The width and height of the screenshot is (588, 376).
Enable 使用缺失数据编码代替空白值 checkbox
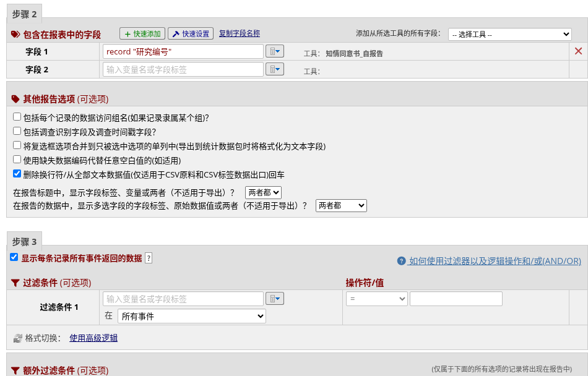17,160
